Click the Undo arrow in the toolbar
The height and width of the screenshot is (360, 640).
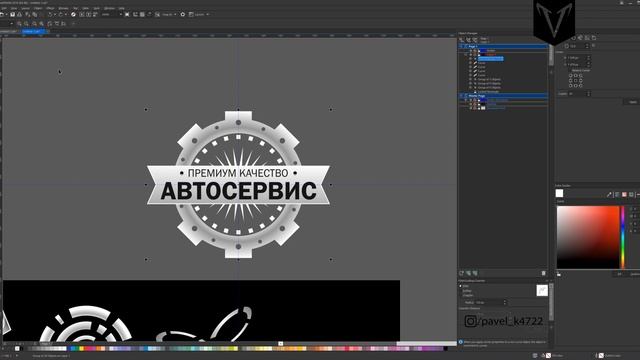(50, 14)
